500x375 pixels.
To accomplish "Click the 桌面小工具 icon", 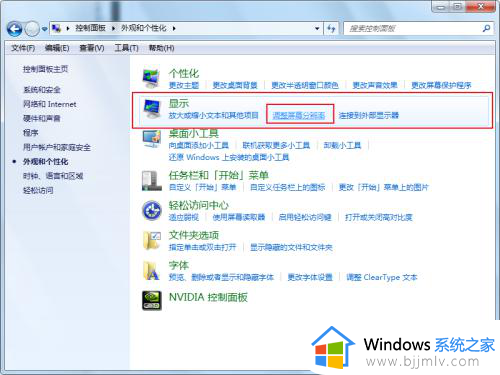I will 151,139.
